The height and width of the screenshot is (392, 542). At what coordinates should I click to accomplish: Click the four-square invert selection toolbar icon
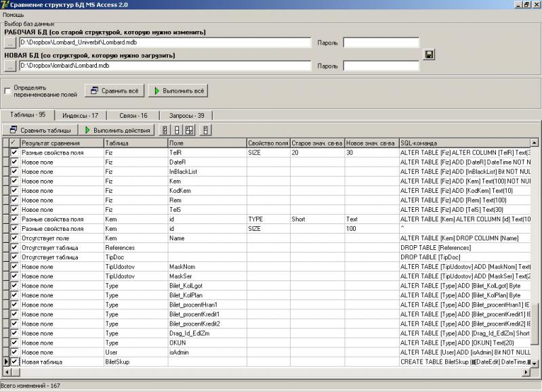(189, 130)
